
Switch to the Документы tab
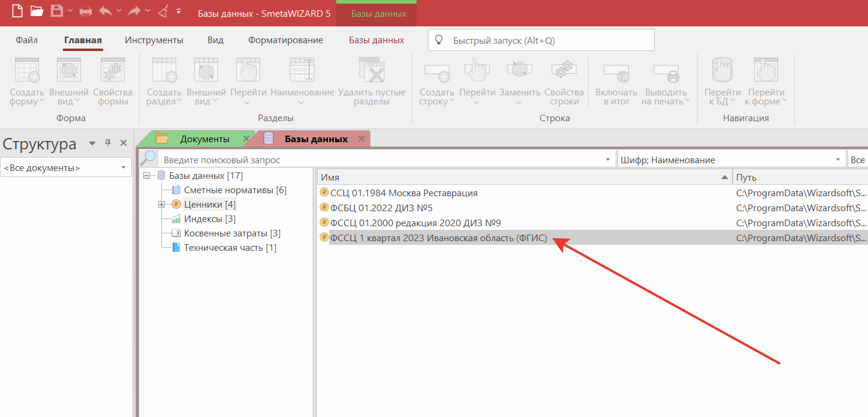204,139
